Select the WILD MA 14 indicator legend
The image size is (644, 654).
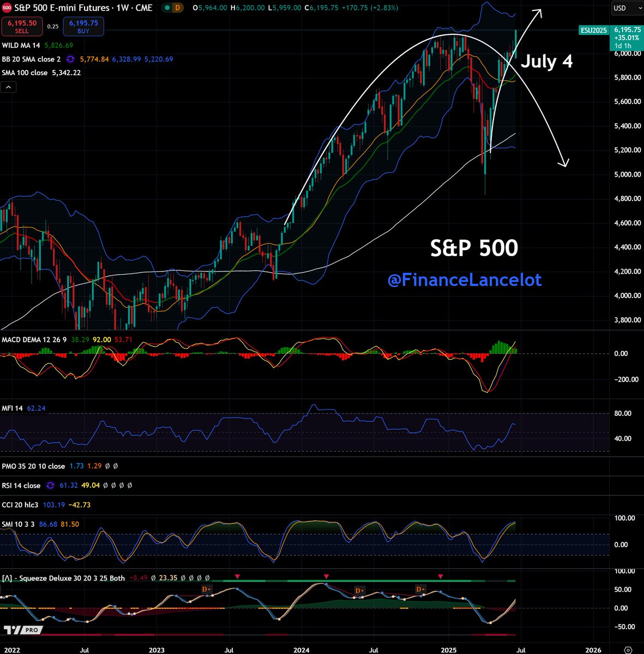[22, 45]
